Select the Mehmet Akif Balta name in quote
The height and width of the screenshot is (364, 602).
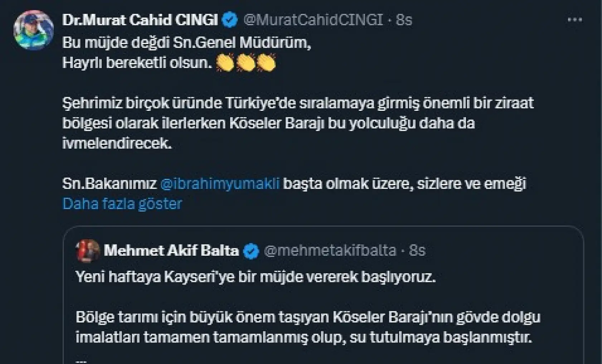(x=172, y=251)
